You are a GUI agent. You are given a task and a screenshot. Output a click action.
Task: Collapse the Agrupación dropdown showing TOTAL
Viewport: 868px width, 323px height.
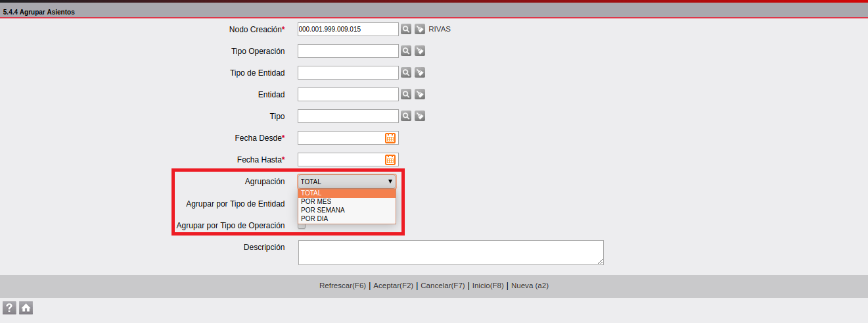(347, 182)
